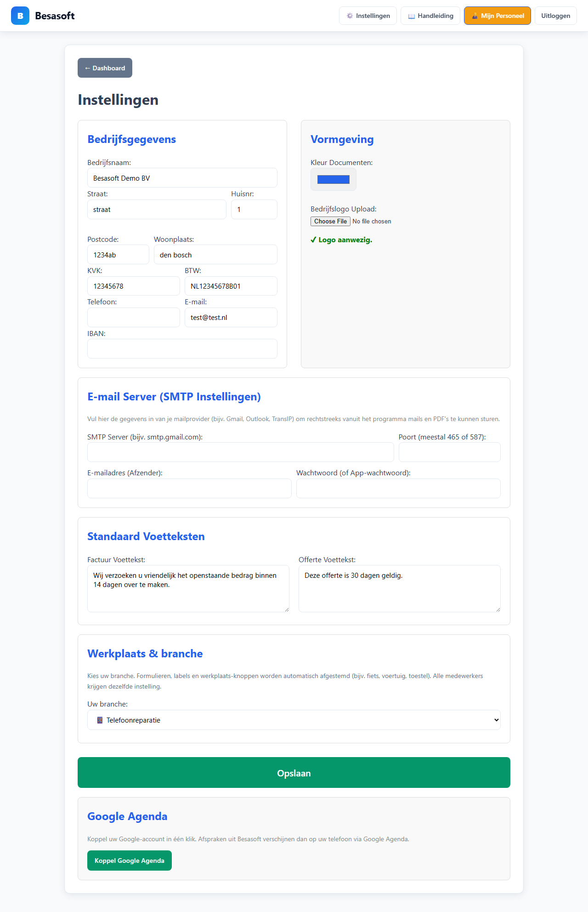Click the Standaard Voetteksten heading

pos(146,536)
